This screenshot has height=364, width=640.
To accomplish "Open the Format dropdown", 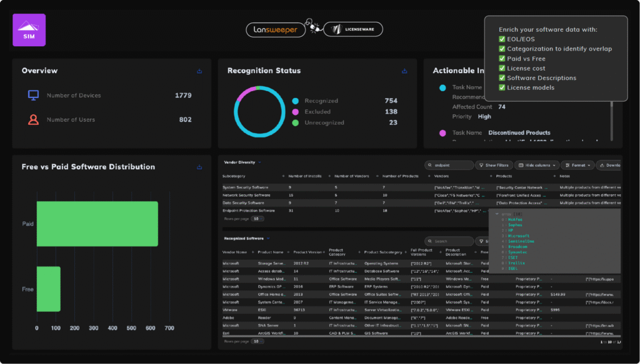I will (578, 165).
